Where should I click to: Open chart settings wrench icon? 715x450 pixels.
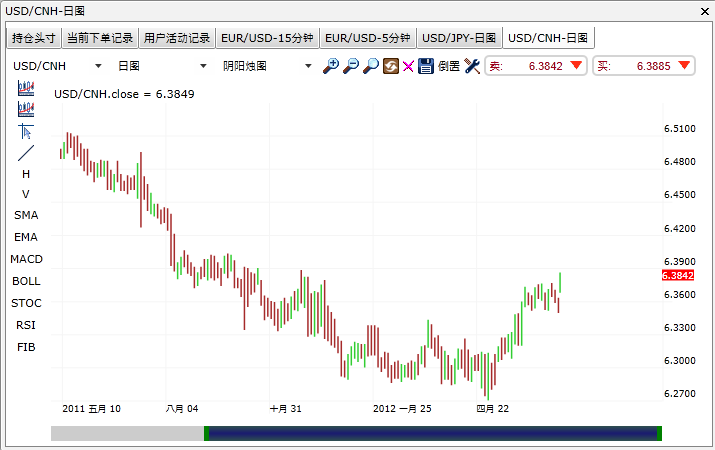pyautogui.click(x=472, y=66)
